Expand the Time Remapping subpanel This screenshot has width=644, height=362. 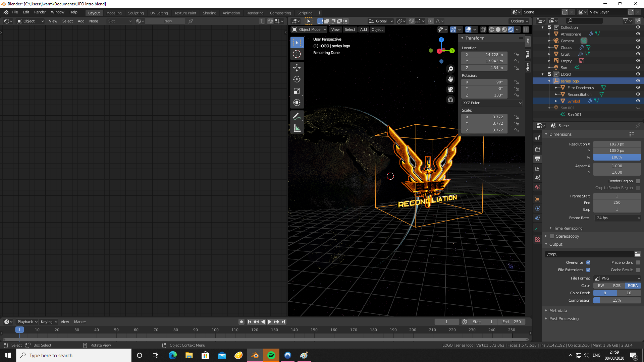pos(568,228)
